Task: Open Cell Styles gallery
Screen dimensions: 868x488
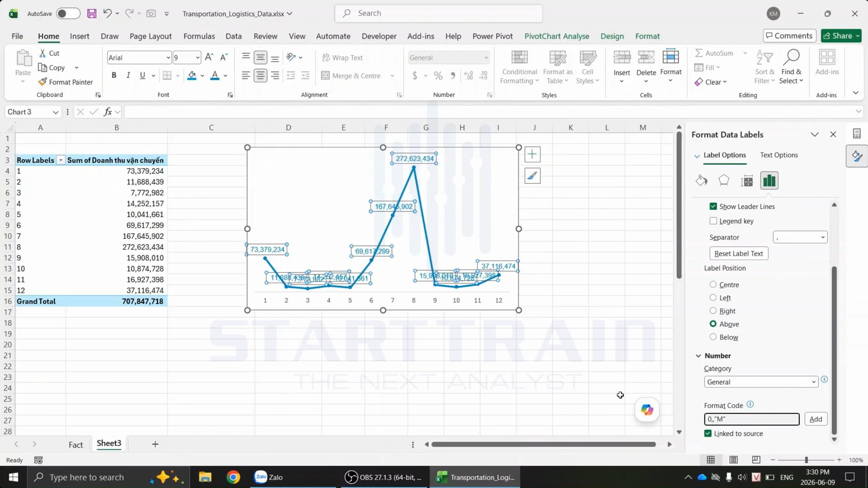Action: 587,67
